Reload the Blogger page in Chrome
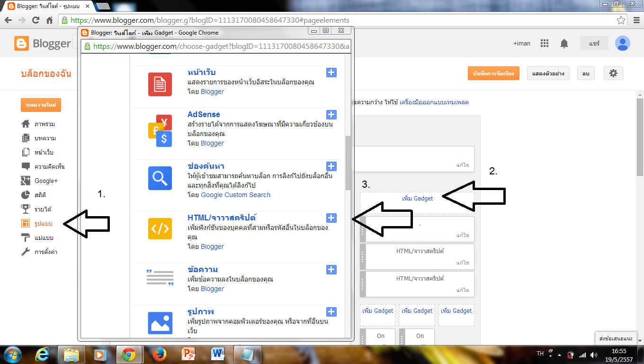Viewport: 644px width, 364px height. [36, 20]
